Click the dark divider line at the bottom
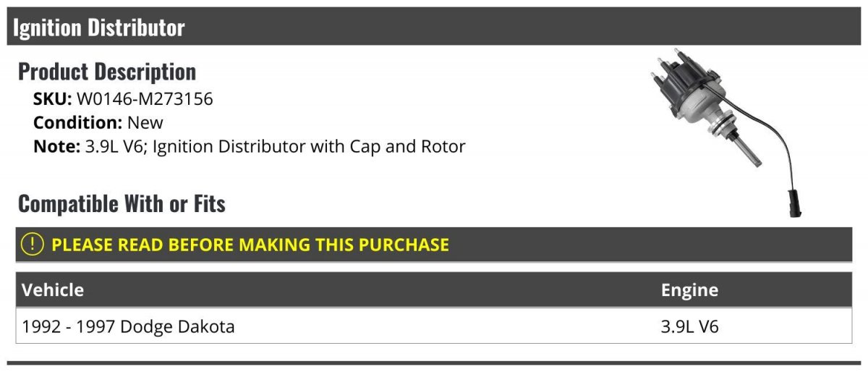This screenshot has width=868, height=372. point(434,363)
